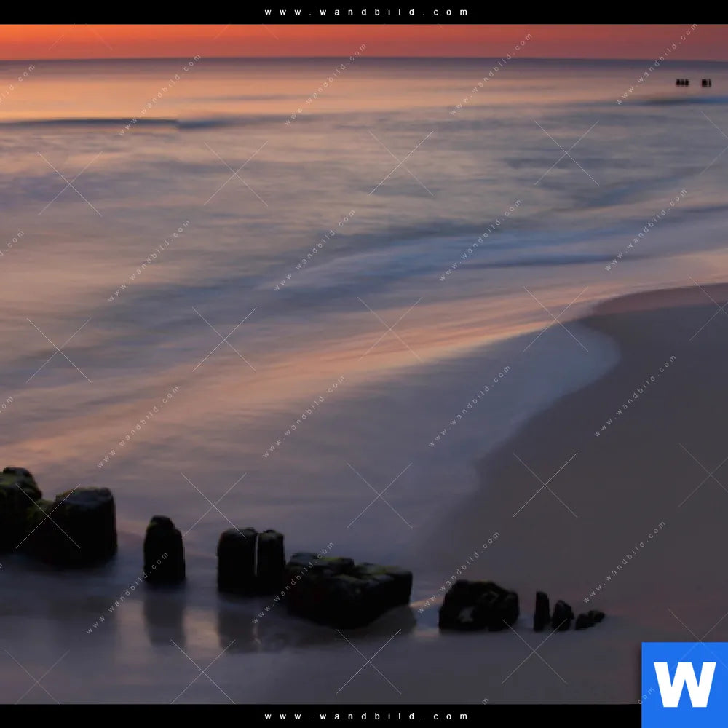Click the orange sunset sky strip

[364, 42]
